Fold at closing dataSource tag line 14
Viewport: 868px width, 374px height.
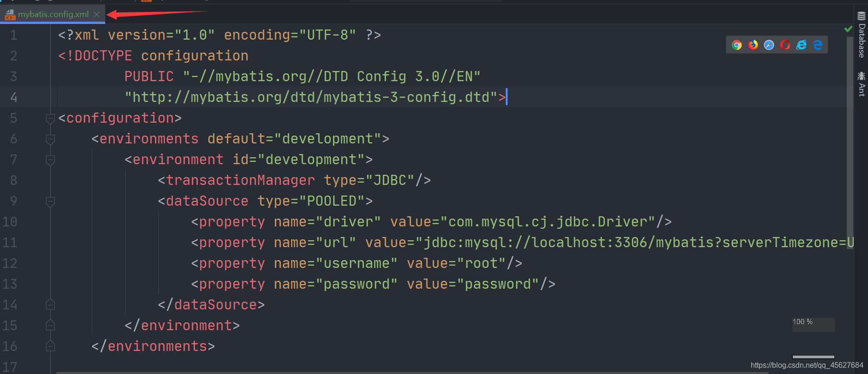[x=50, y=304]
